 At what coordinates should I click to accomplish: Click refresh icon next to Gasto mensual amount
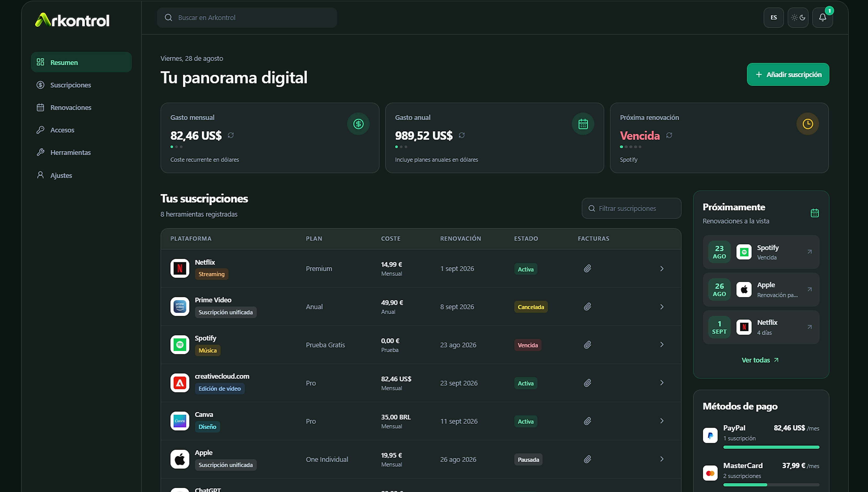pyautogui.click(x=231, y=135)
